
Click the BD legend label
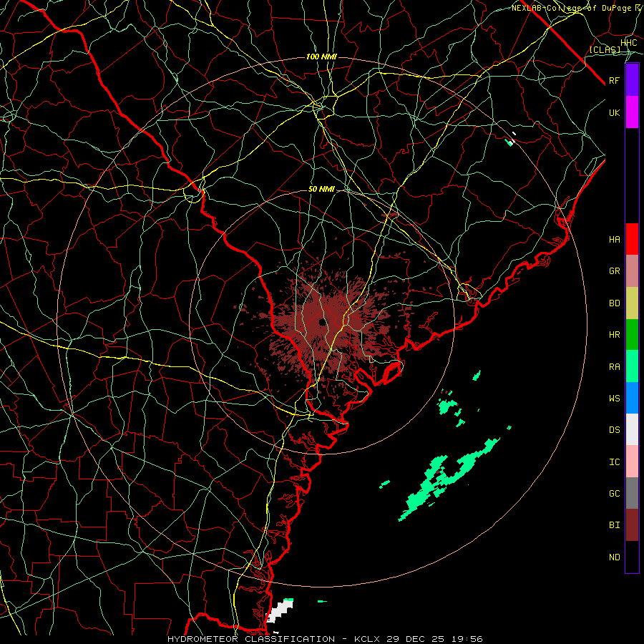tap(615, 303)
